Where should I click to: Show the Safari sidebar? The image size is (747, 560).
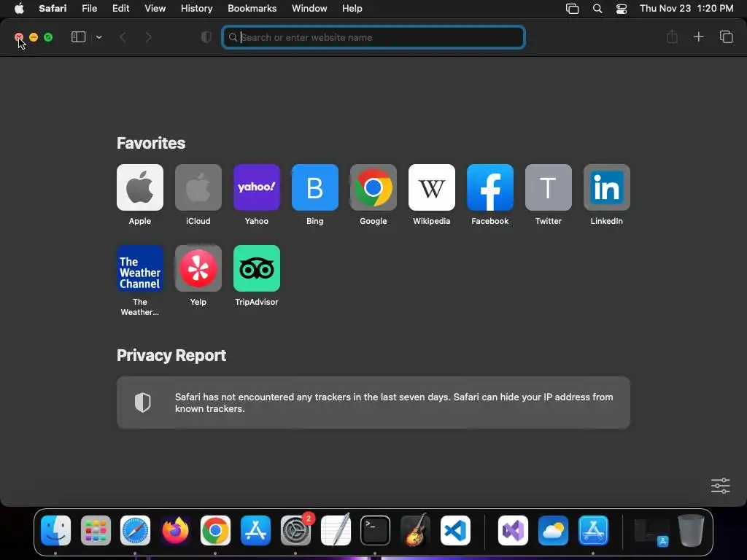[78, 37]
